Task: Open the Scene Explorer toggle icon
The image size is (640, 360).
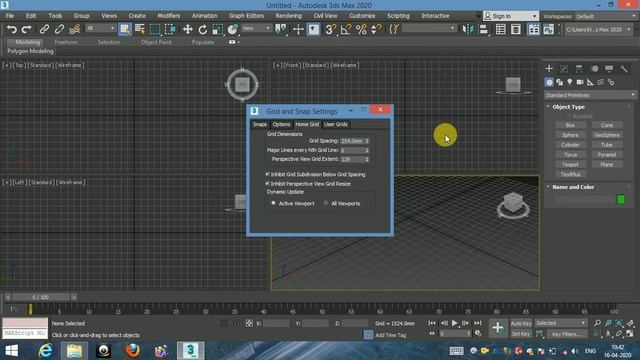Action: [x=500, y=29]
